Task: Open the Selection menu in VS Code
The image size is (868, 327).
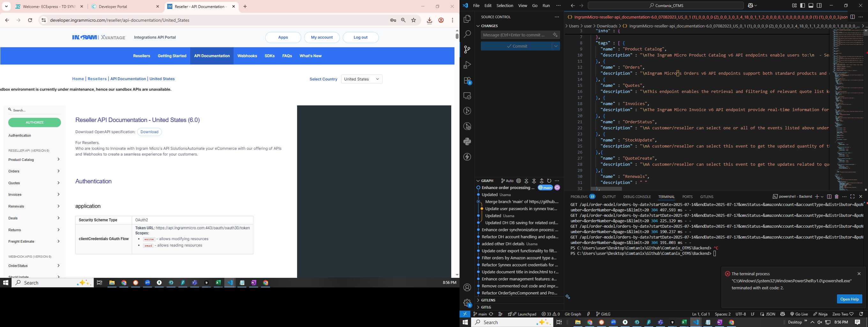Action: [505, 5]
